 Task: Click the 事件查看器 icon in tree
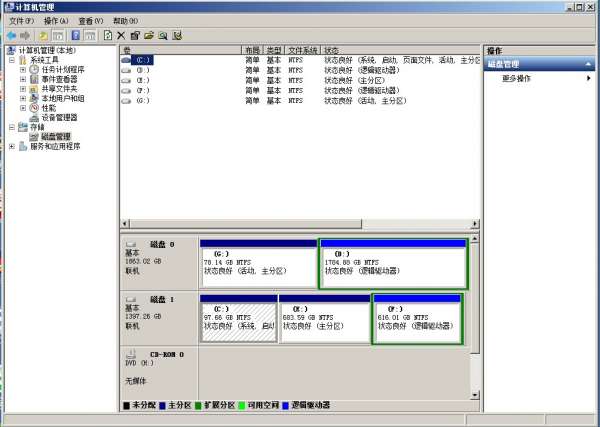[x=34, y=79]
